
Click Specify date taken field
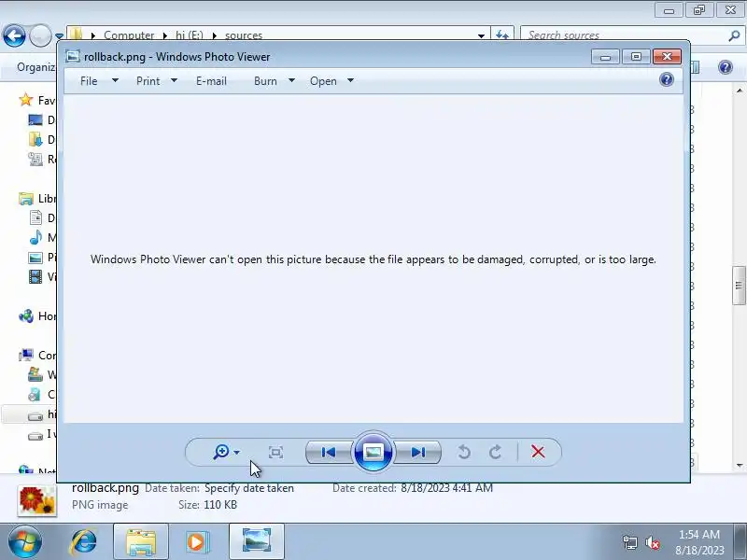coord(249,488)
